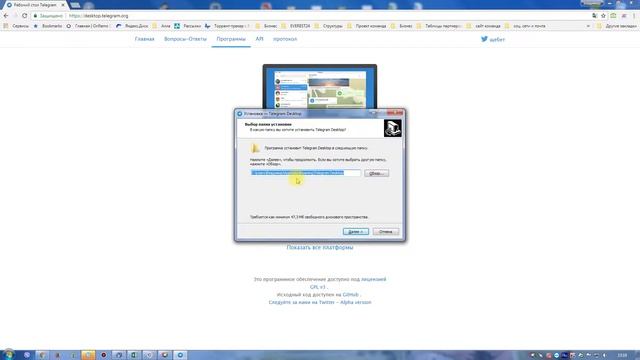Click the Обзор (Browse) button
The width and height of the screenshot is (640, 360).
tap(376, 173)
